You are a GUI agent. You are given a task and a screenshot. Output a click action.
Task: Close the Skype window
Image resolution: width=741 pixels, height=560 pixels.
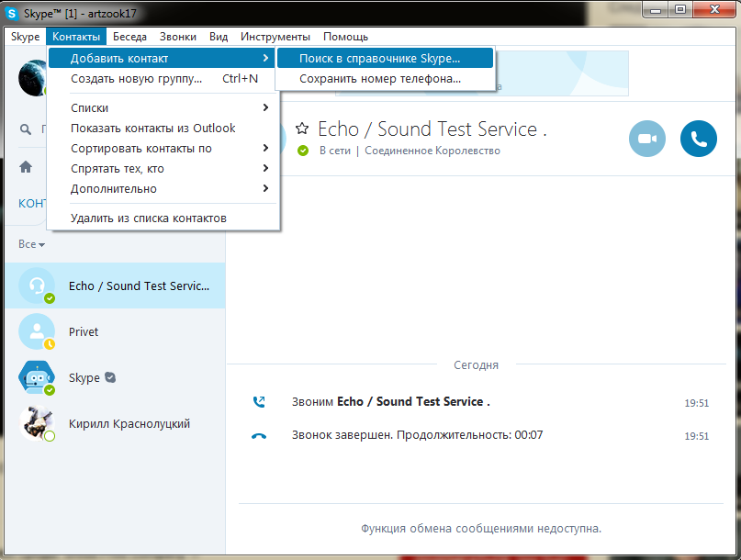714,10
